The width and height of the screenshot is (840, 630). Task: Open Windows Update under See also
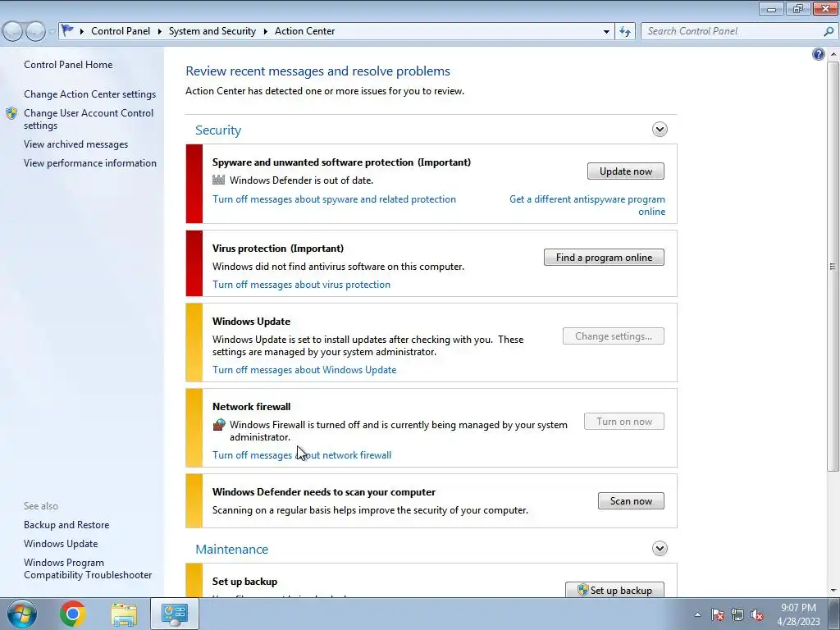click(61, 543)
